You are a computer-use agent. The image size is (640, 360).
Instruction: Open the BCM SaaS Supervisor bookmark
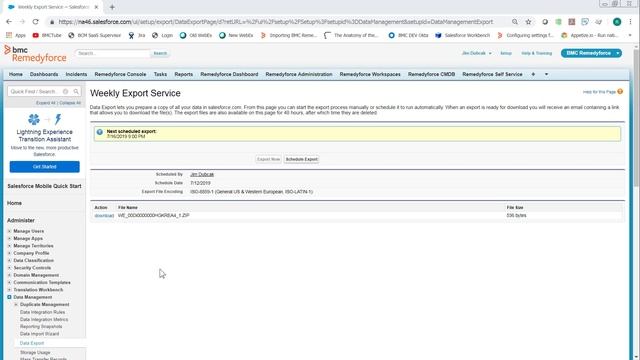click(95, 36)
